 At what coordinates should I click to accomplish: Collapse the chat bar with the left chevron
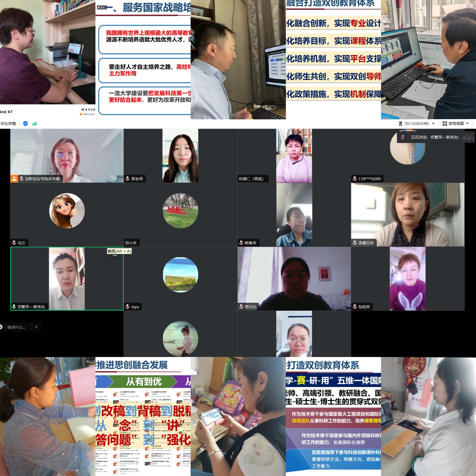tap(36, 327)
